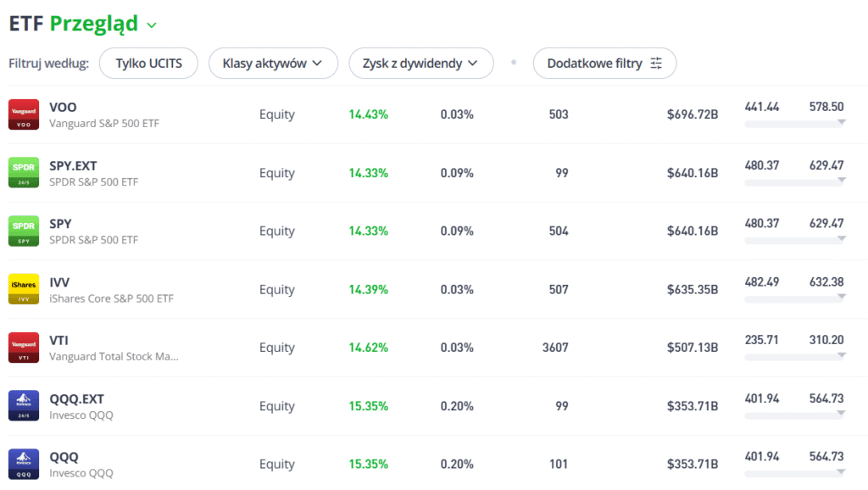Screen dimensions: 868x490
Task: Click the sliders icon in Dodatkowe filtry
Action: click(x=656, y=63)
